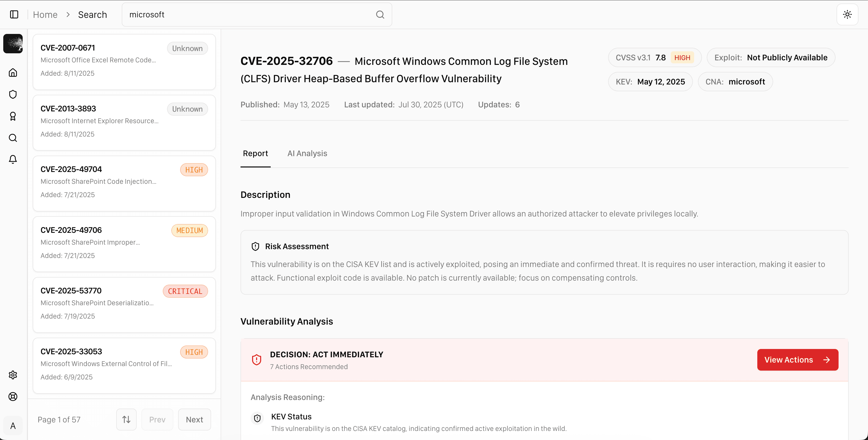Switch to the AI Analysis tab
868x440 pixels.
(x=307, y=154)
